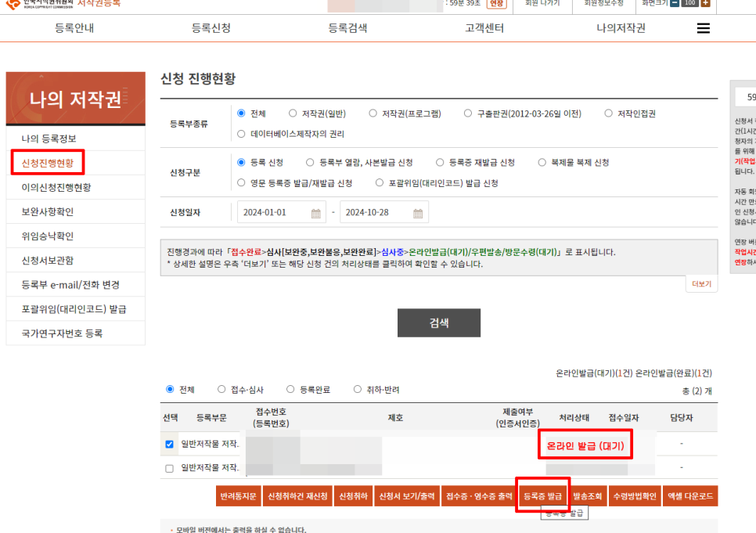Viewport: 756px width, 533px height.
Task: Go to 보완사항확인 in the sidebar
Action: pyautogui.click(x=48, y=211)
